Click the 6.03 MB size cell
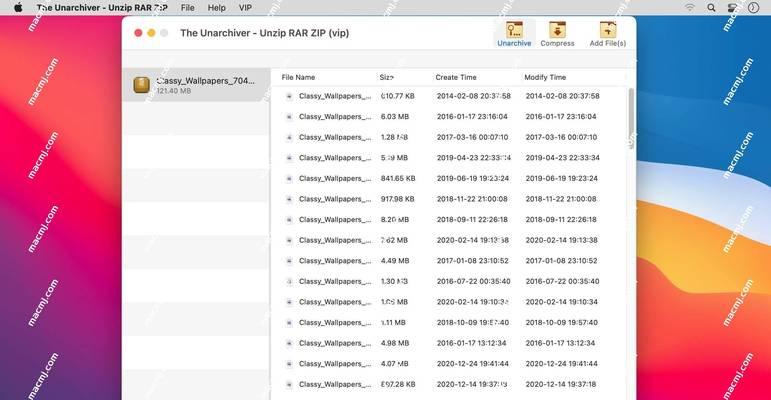The height and width of the screenshot is (400, 771). (x=395, y=117)
